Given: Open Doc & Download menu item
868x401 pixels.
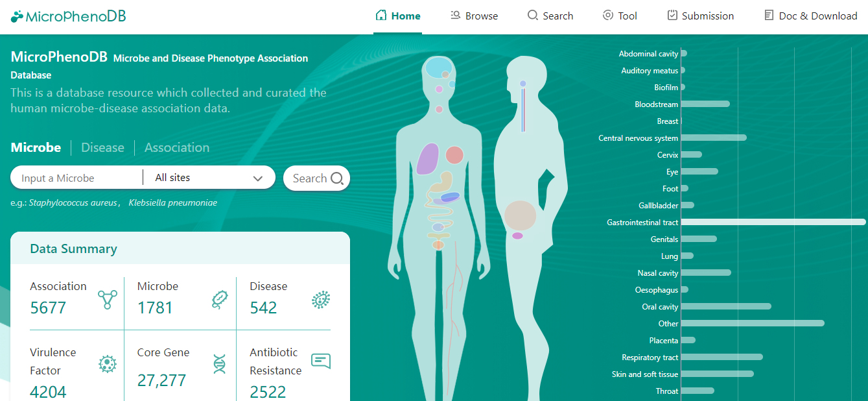Looking at the screenshot, I should pyautogui.click(x=810, y=16).
